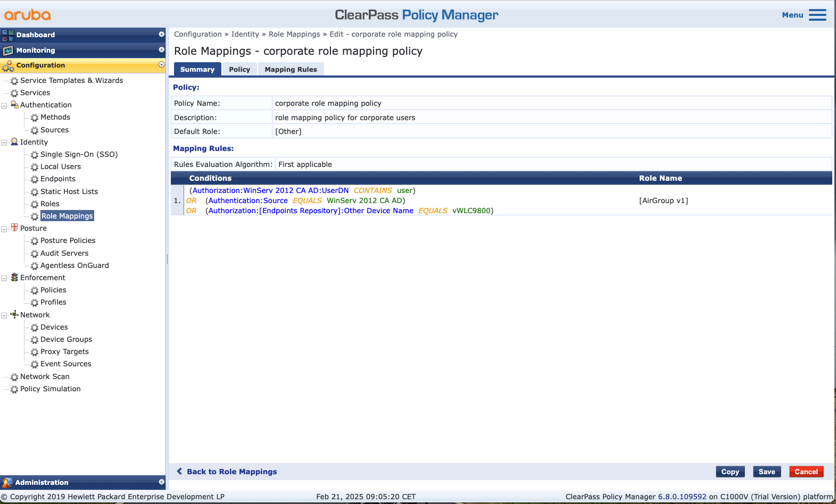Image resolution: width=836 pixels, height=504 pixels.
Task: Collapse the Configuration section arrow
Action: pyautogui.click(x=161, y=64)
